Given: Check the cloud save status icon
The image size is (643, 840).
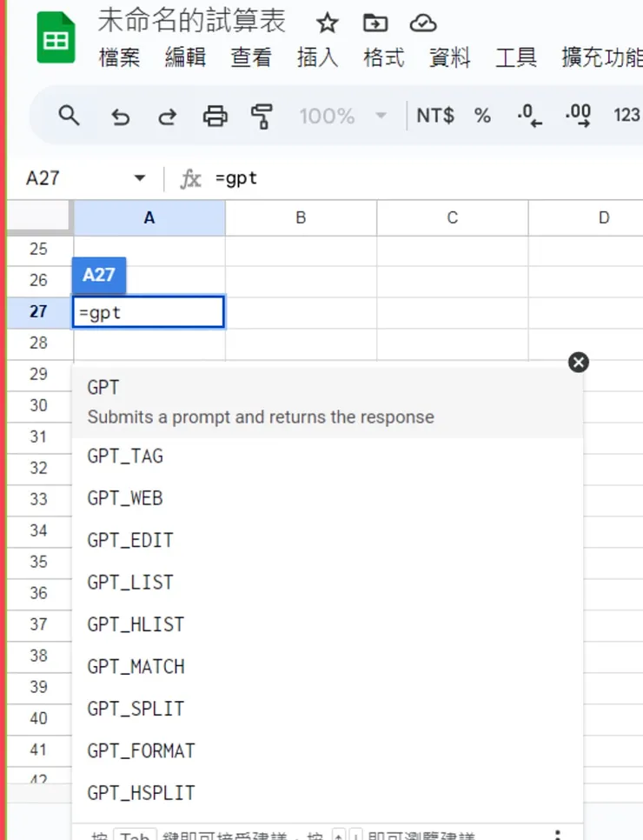Looking at the screenshot, I should pos(423,23).
